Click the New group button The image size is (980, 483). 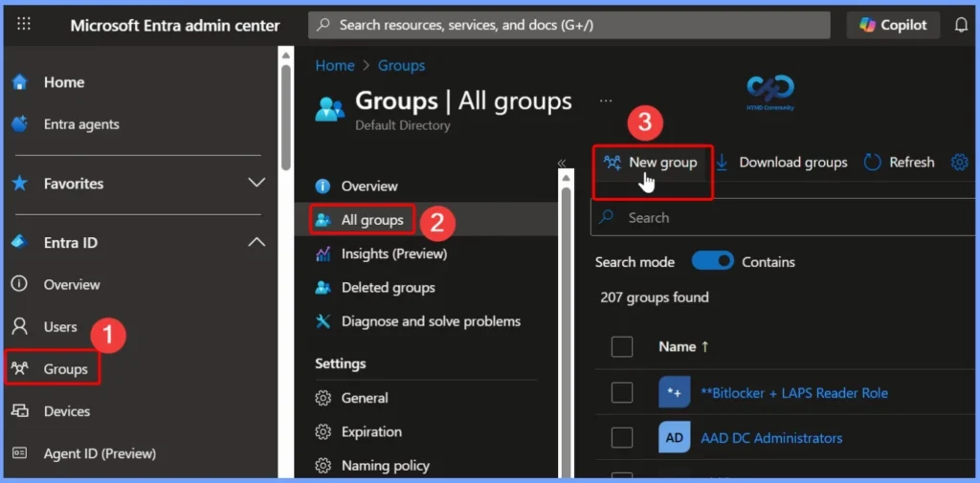653,164
